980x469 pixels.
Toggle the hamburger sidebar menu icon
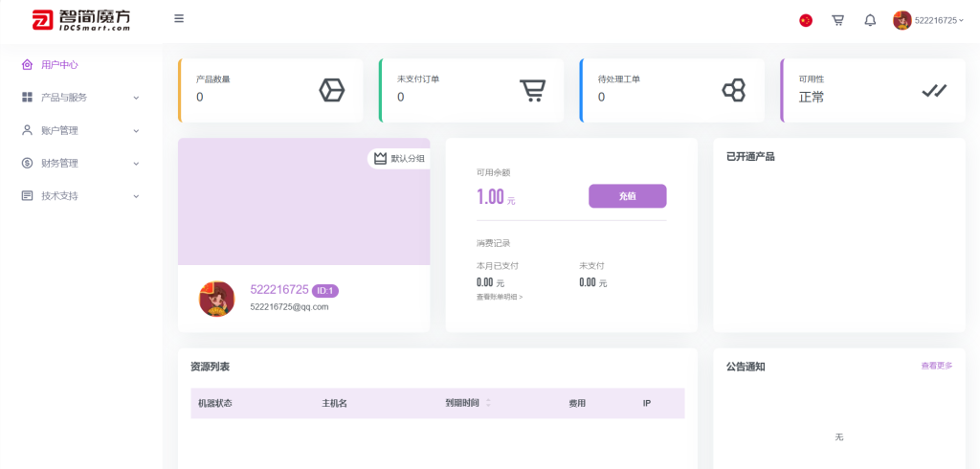(179, 19)
